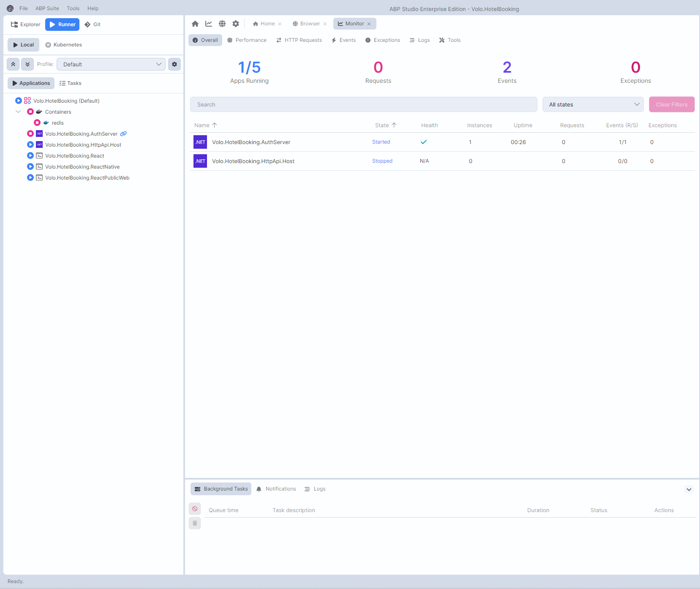Open profile settings gear button
The width and height of the screenshot is (700, 589).
(x=174, y=64)
